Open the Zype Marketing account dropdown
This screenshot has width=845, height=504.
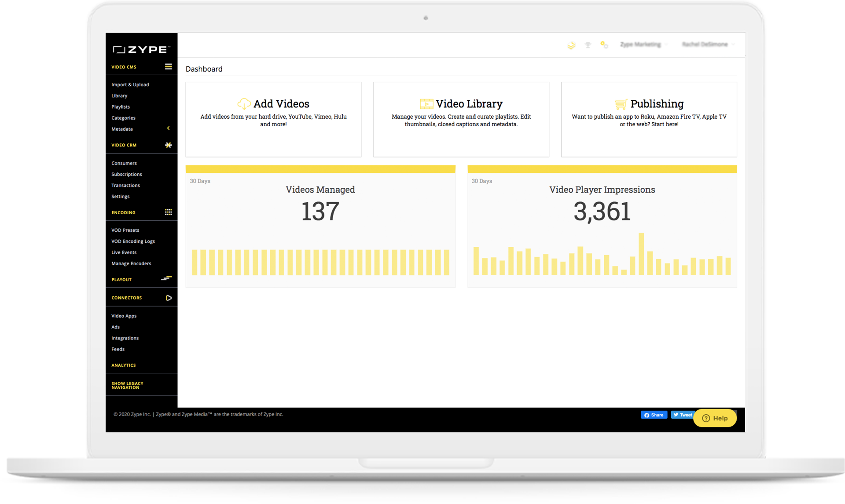643,44
